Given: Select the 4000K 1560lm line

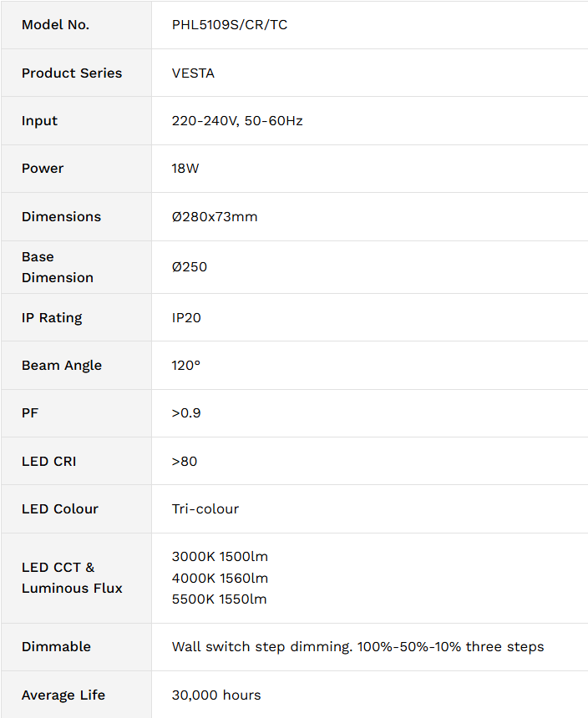Looking at the screenshot, I should pos(220,578).
